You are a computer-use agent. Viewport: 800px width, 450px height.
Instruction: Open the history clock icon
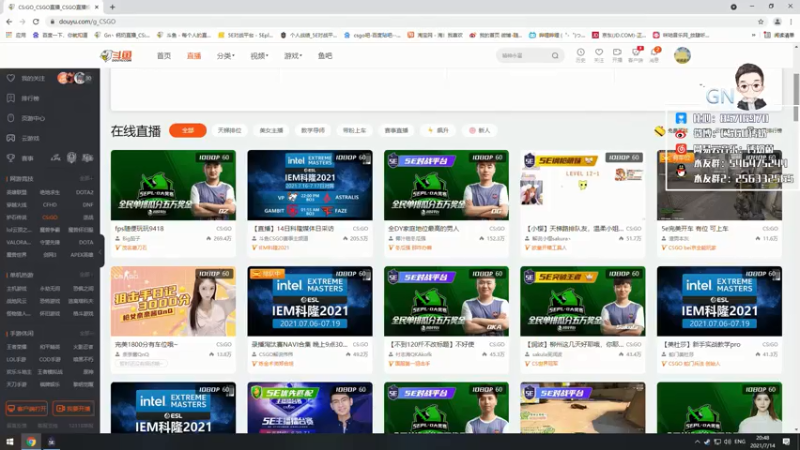[x=581, y=53]
